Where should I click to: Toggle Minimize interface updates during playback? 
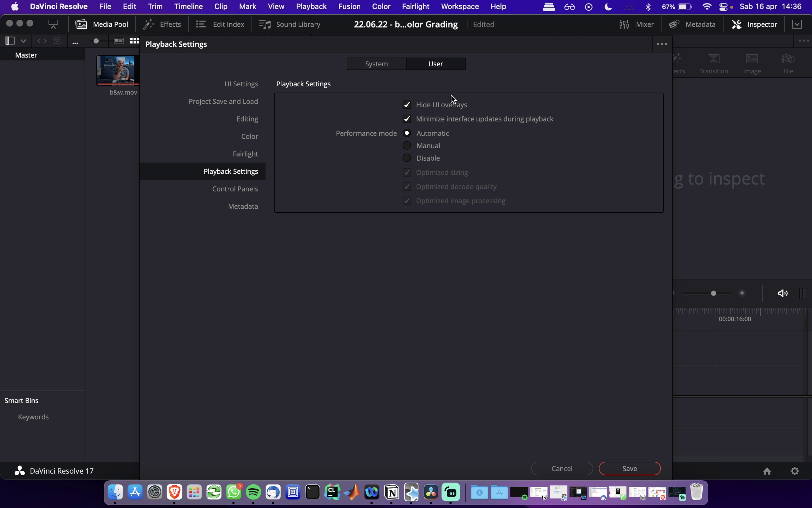[x=407, y=119]
